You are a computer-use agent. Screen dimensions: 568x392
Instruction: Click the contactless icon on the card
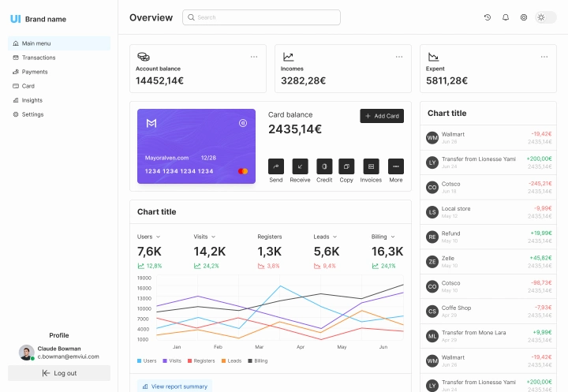(243, 123)
